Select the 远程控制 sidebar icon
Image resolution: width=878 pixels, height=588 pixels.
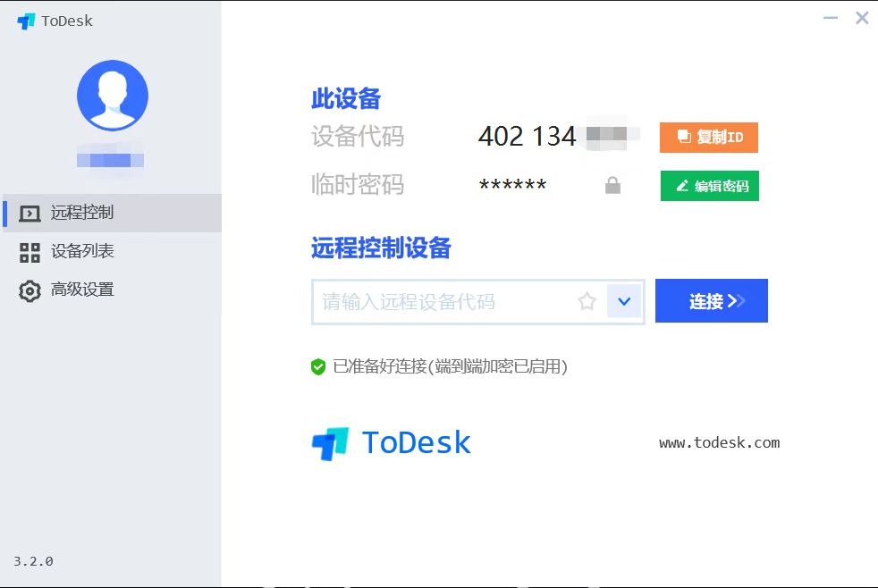(30, 212)
